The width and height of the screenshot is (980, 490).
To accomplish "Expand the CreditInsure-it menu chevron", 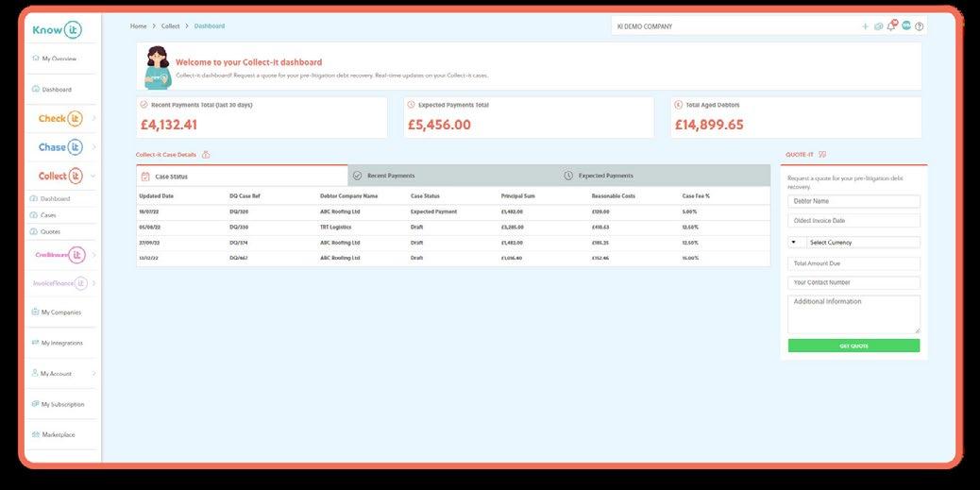I will coord(93,255).
